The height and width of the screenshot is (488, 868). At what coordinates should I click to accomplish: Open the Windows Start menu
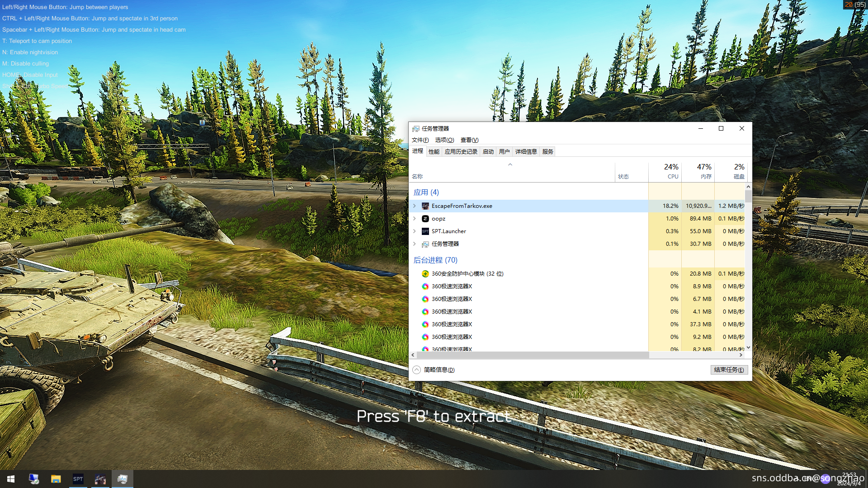click(x=11, y=479)
